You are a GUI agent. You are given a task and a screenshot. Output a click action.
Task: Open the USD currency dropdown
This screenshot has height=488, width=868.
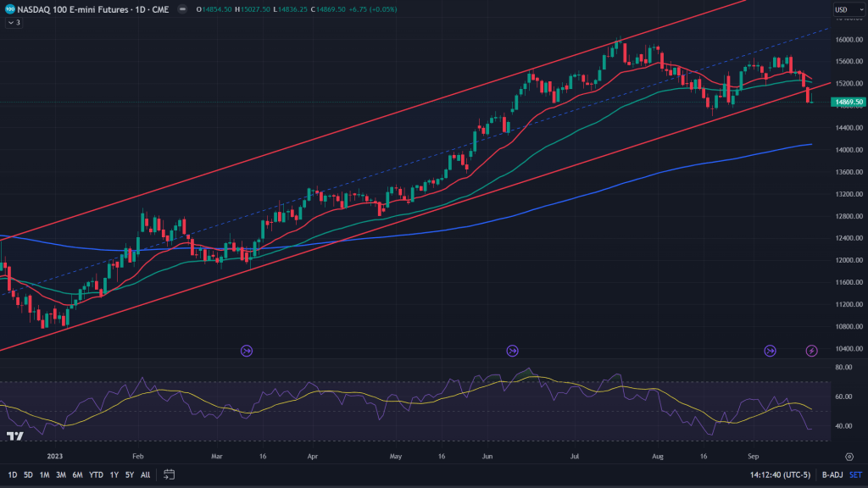(844, 9)
